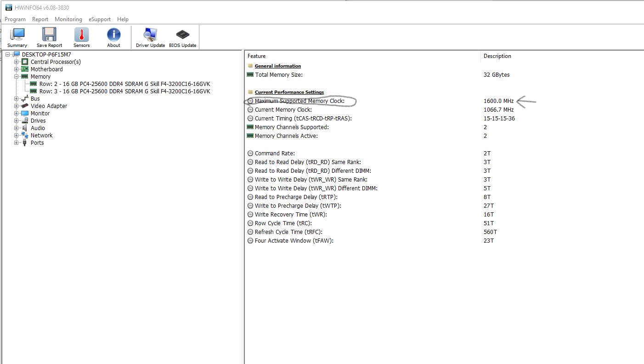Click the Row: 2 memory stick icon

click(x=33, y=84)
